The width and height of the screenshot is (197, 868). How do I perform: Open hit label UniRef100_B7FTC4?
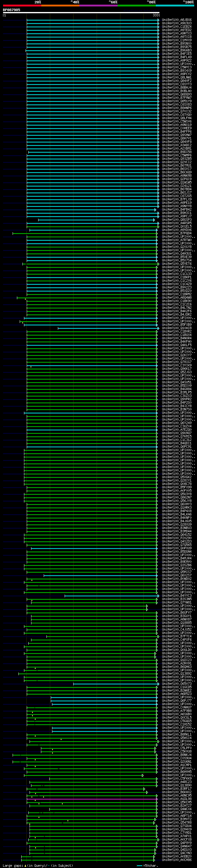click(177, 636)
